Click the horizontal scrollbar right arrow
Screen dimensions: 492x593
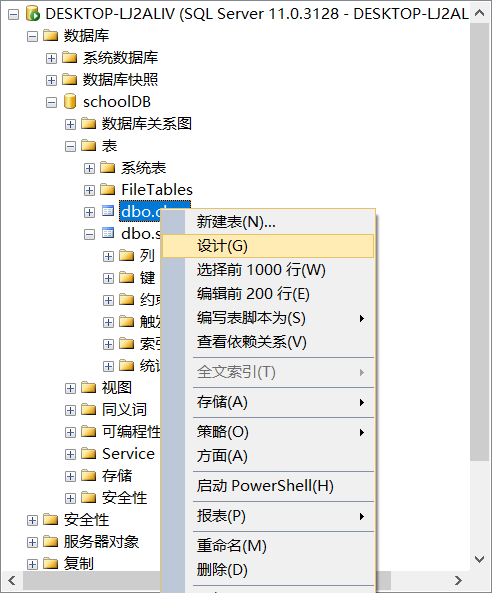[x=458, y=580]
